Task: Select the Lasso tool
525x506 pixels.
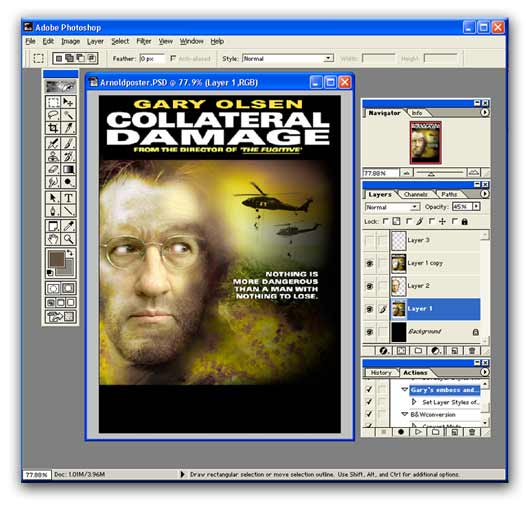Action: click(53, 115)
